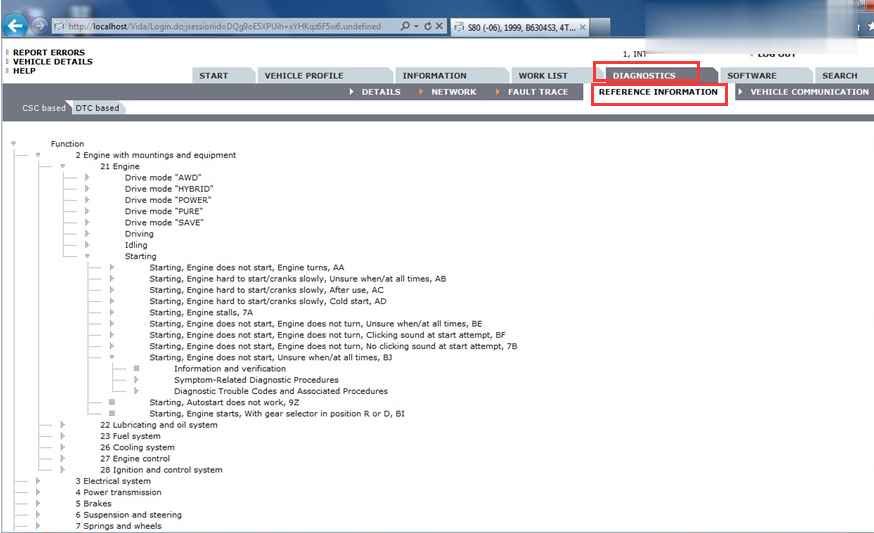The width and height of the screenshot is (874, 533).
Task: Expand 26 Cooling system node
Action: coord(62,447)
